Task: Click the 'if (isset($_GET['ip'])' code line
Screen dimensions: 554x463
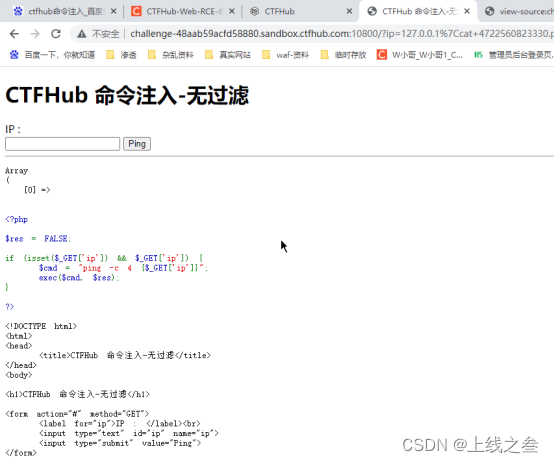Action: tap(104, 258)
